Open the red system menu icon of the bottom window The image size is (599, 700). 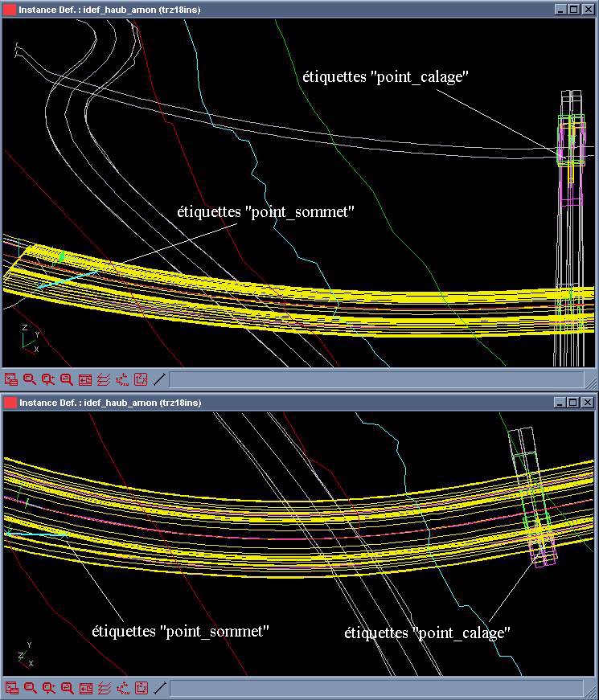(x=10, y=402)
